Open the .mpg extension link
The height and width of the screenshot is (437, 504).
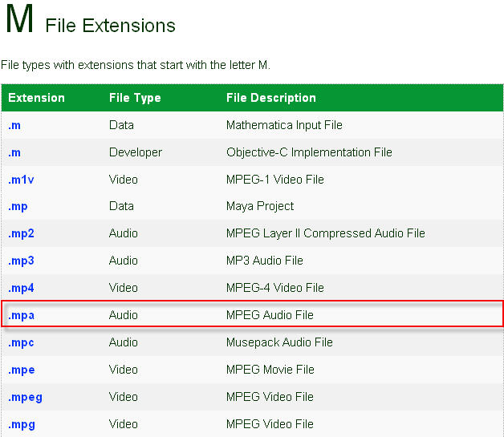pyautogui.click(x=21, y=425)
